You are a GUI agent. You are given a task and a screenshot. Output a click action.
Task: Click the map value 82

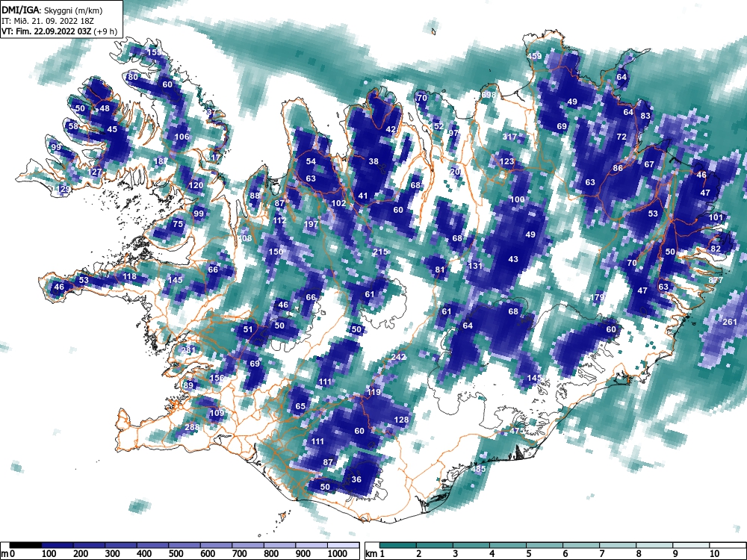[716, 249]
